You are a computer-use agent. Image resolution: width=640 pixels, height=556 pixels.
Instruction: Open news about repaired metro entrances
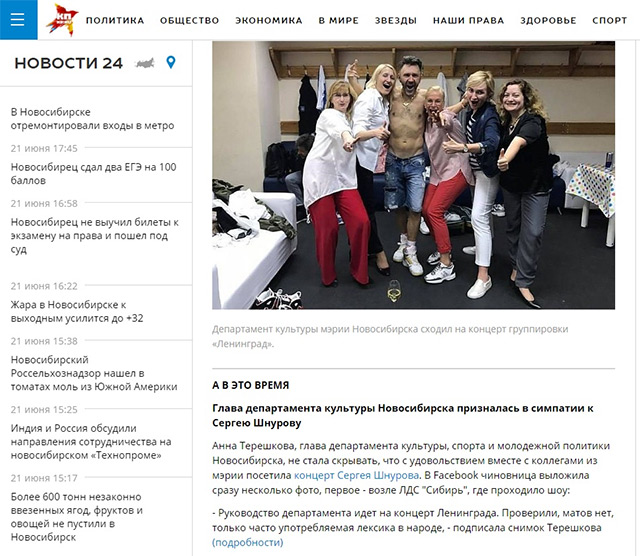(92, 119)
